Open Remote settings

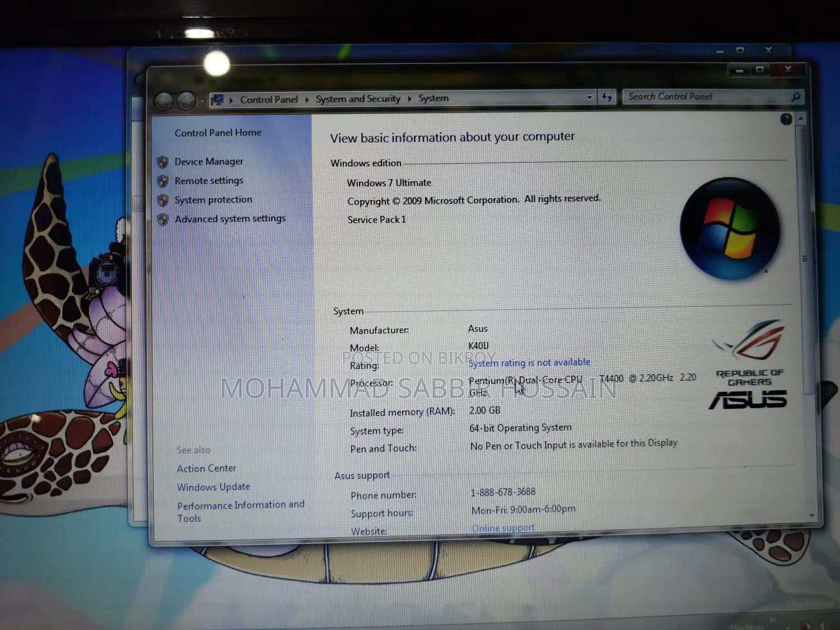(x=209, y=181)
